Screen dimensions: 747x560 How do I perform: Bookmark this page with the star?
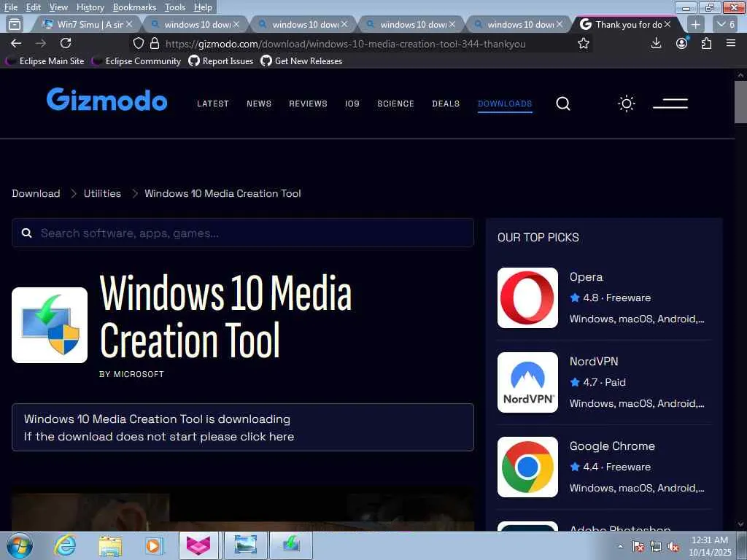pos(583,44)
